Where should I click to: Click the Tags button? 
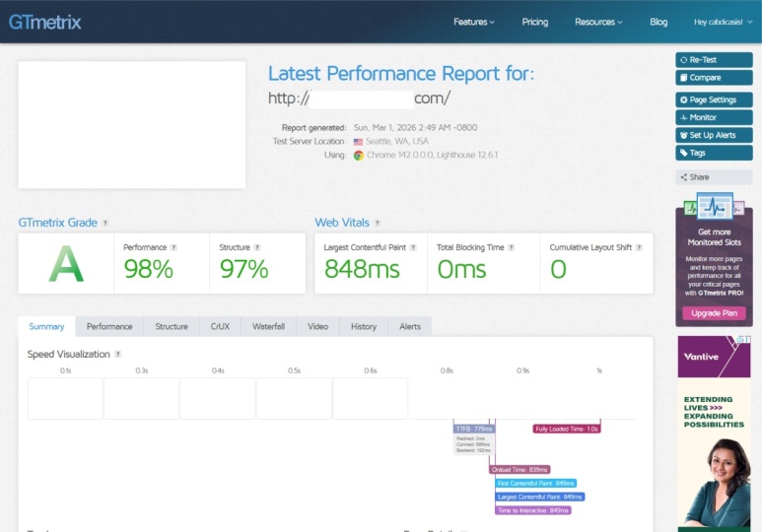[714, 153]
